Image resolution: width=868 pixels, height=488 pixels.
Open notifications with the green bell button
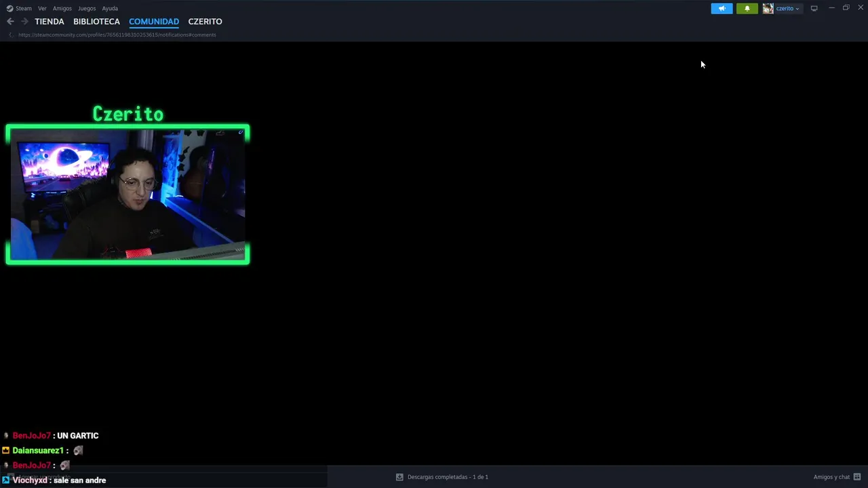point(747,8)
